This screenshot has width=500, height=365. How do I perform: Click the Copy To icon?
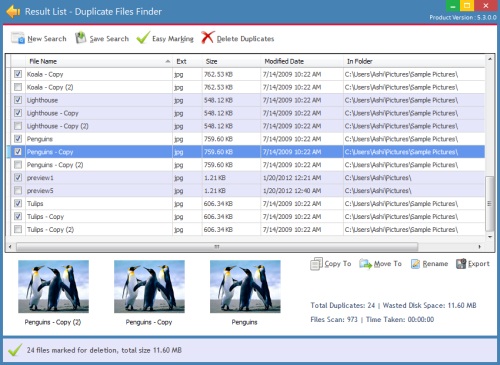coord(316,264)
